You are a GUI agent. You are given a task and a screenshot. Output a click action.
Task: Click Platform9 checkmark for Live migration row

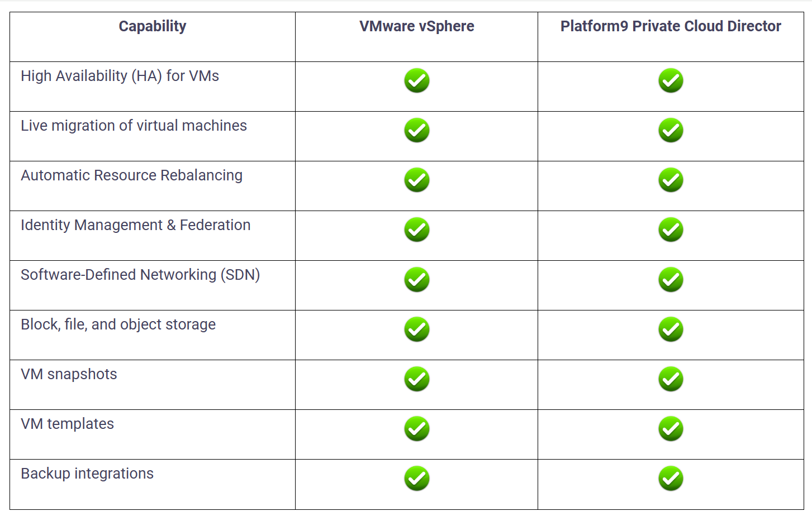pos(671,131)
